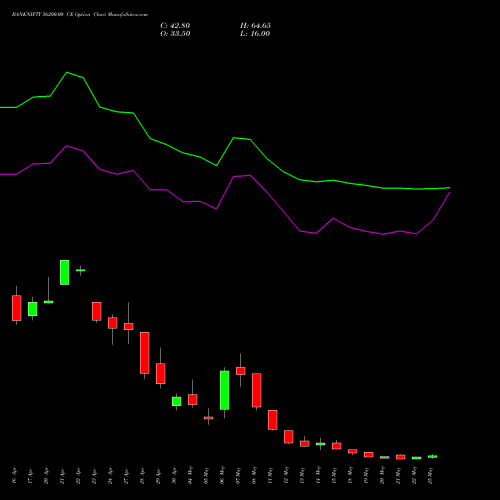Click the last green candle above 25 May

click(x=433, y=456)
